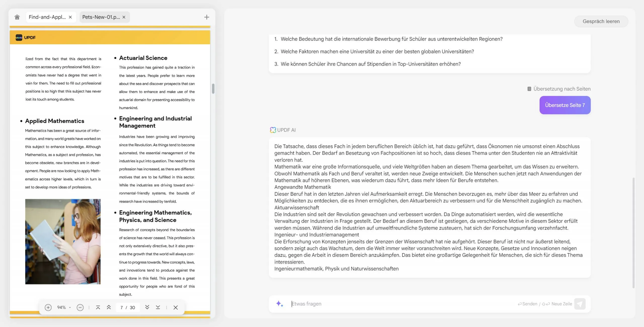Click the Etwas fragen input field

(x=403, y=304)
